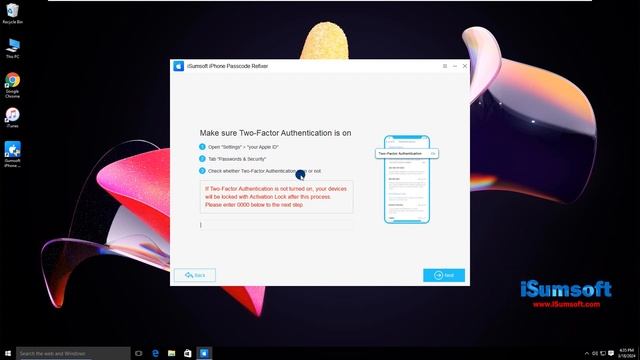Launch Google Chrome from the desktop
Viewport: 640px width, 360px height.
click(x=13, y=85)
